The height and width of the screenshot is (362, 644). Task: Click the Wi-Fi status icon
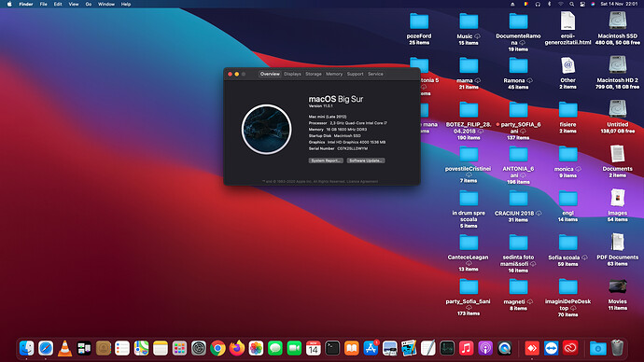click(x=561, y=4)
